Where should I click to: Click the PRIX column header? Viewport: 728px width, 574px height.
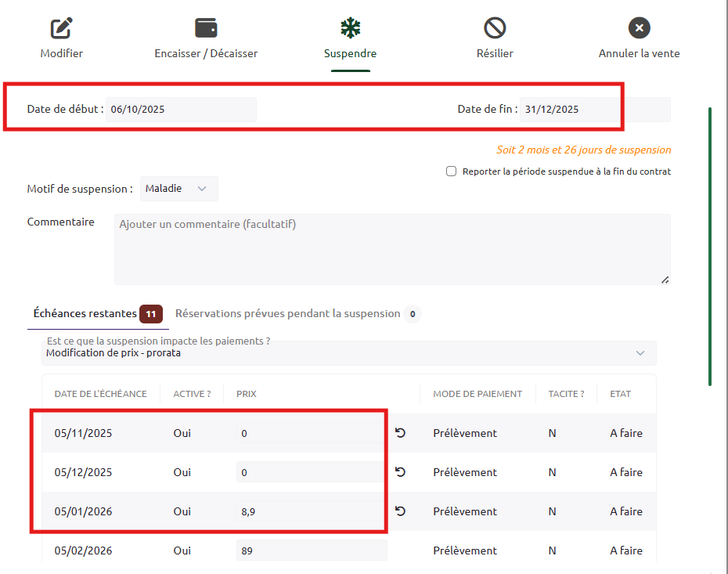click(246, 394)
